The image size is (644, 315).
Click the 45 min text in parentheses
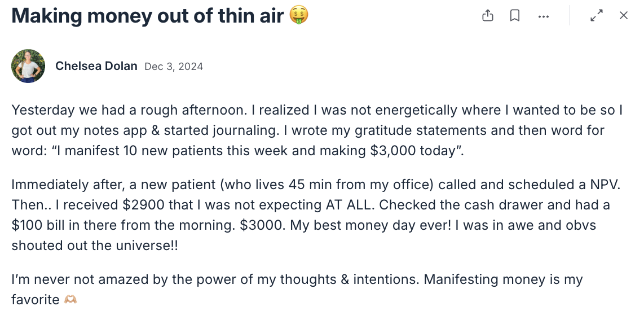point(311,185)
